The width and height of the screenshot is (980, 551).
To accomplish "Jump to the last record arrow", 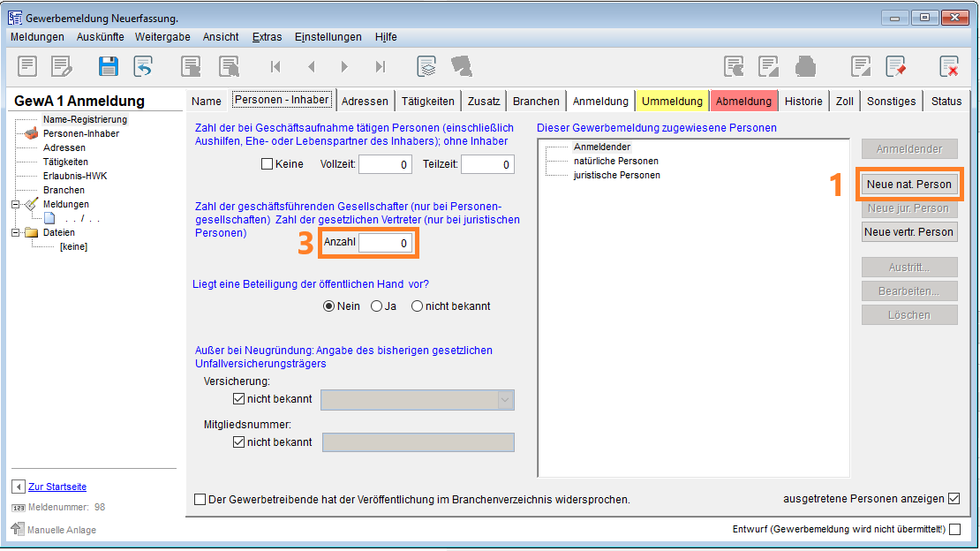I will click(x=380, y=66).
